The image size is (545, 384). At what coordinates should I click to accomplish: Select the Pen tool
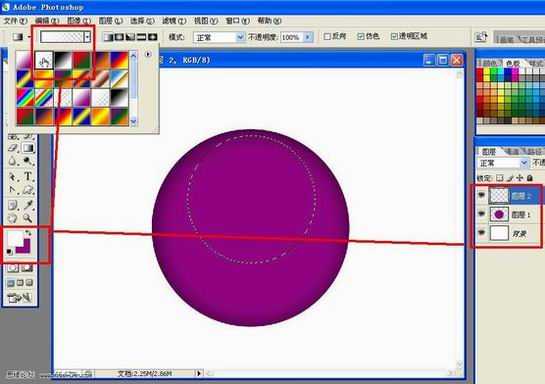pos(13,190)
